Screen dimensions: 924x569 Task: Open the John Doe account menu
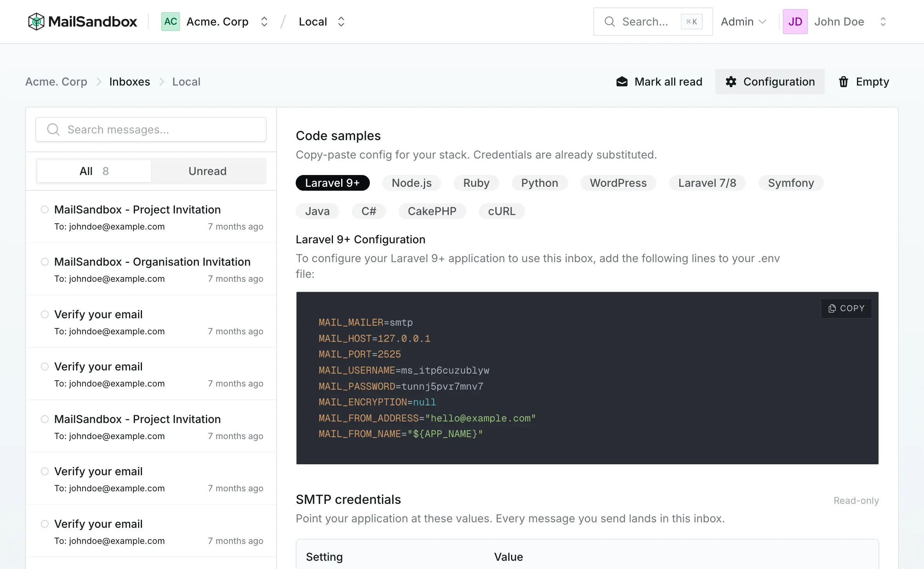[x=835, y=22]
